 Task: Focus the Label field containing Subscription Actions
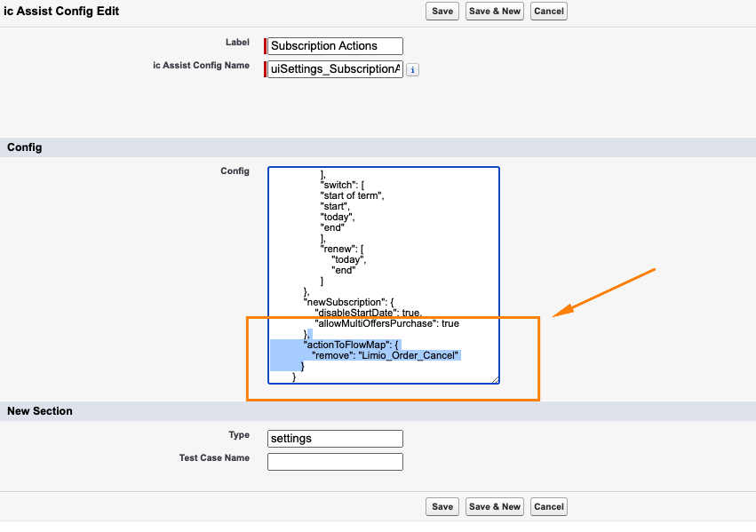(x=336, y=46)
